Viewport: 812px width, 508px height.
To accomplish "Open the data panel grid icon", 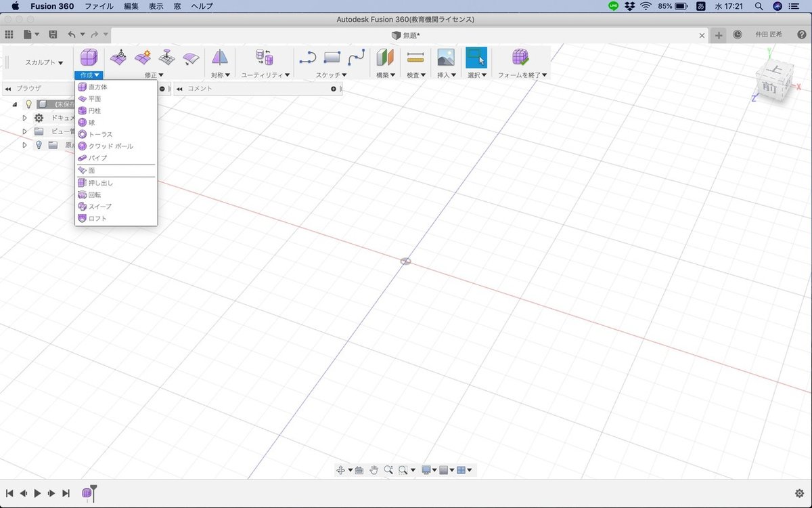I will (9, 35).
